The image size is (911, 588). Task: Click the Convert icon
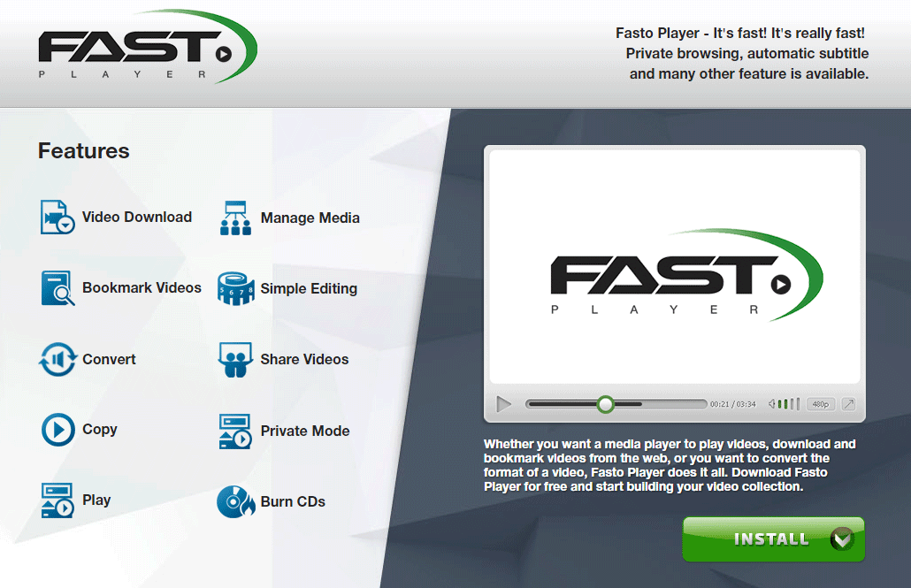point(57,359)
